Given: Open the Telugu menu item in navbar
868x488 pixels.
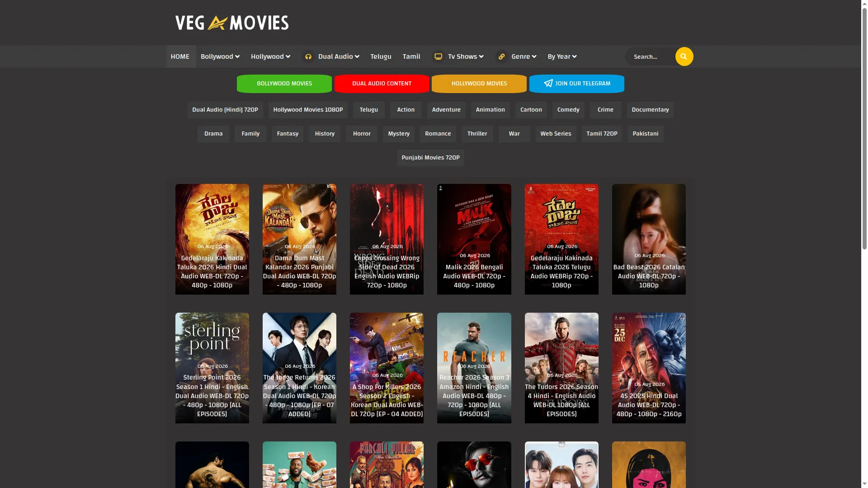Looking at the screenshot, I should pos(381,56).
